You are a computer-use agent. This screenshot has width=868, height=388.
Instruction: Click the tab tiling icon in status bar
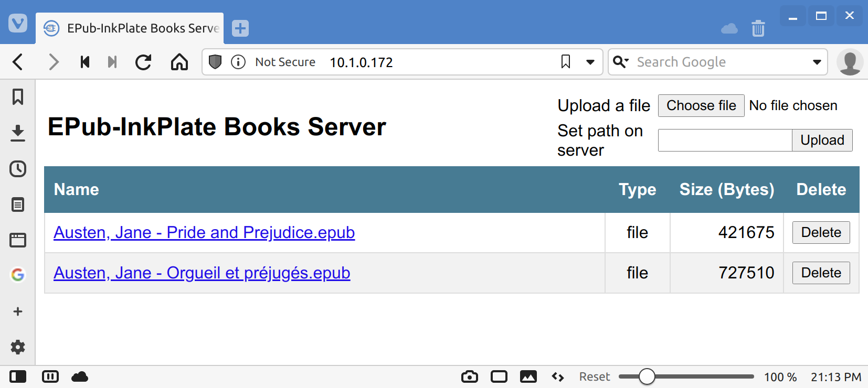click(50, 376)
